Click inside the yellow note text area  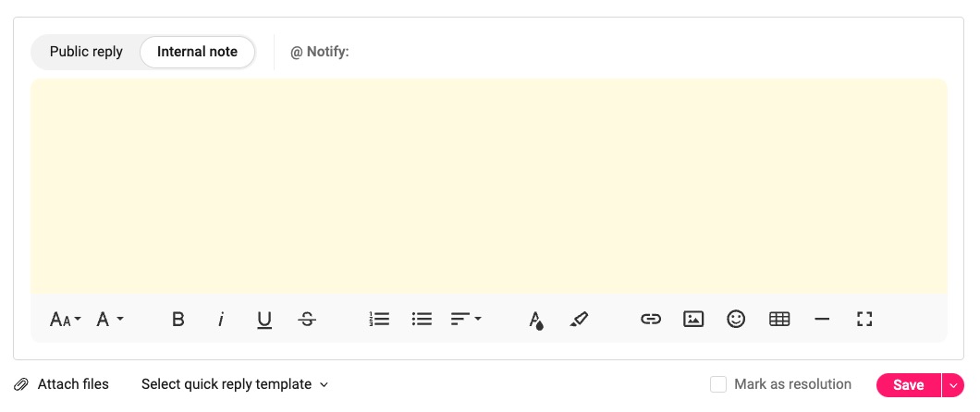tap(489, 186)
